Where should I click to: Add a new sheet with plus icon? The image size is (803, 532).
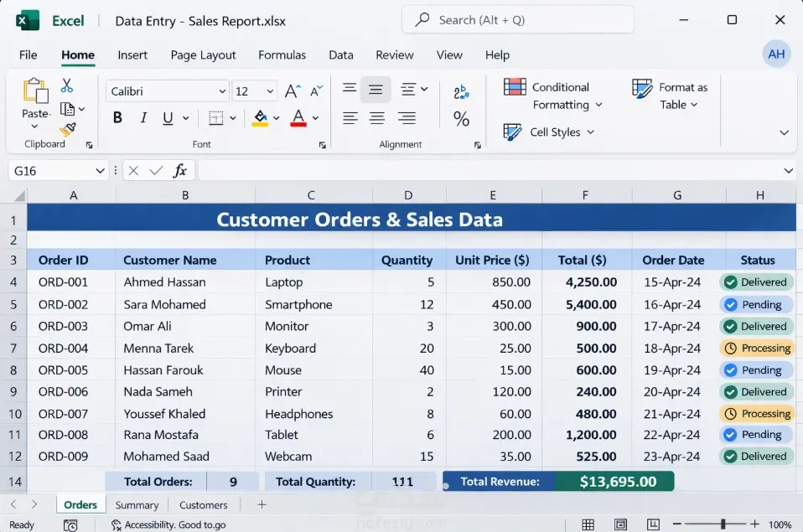[262, 504]
